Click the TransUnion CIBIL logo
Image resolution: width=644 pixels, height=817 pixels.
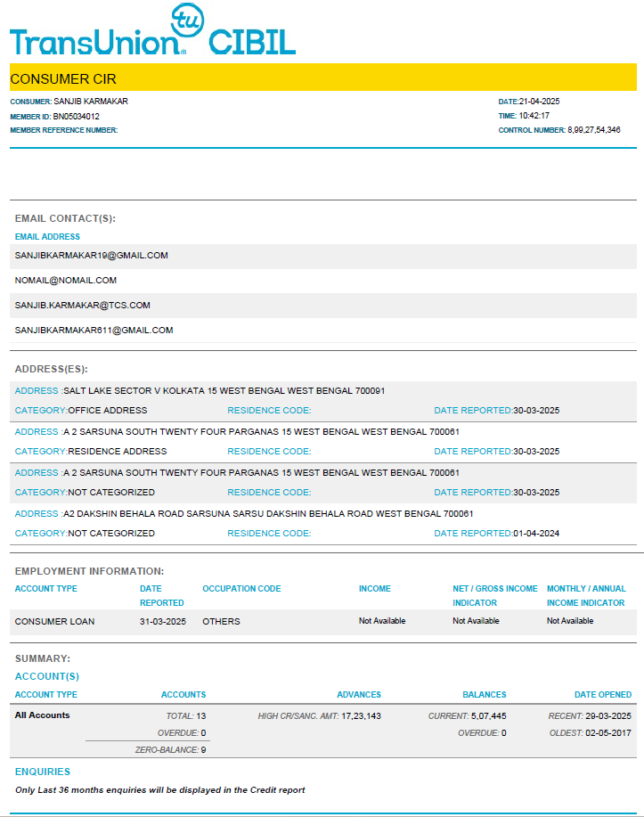[152, 29]
